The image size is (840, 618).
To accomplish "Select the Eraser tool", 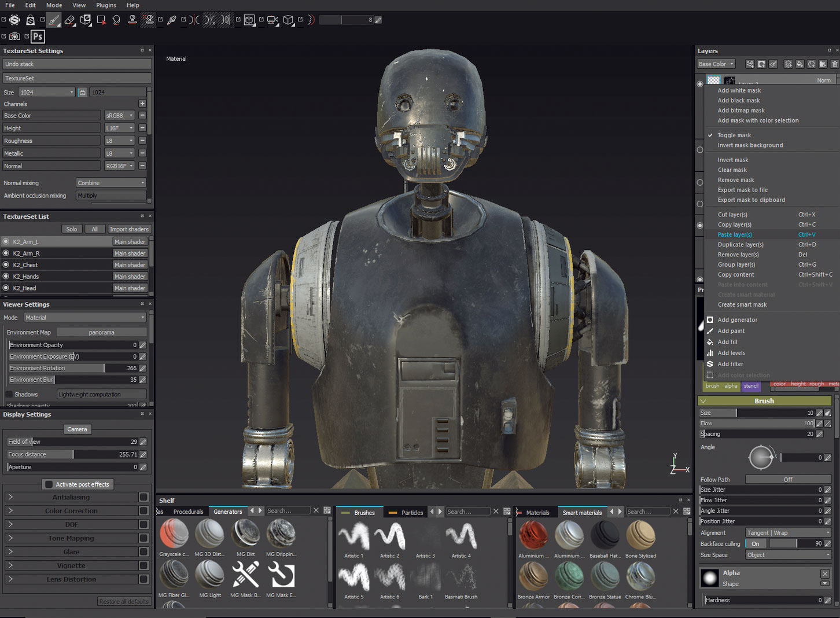I will tap(70, 20).
